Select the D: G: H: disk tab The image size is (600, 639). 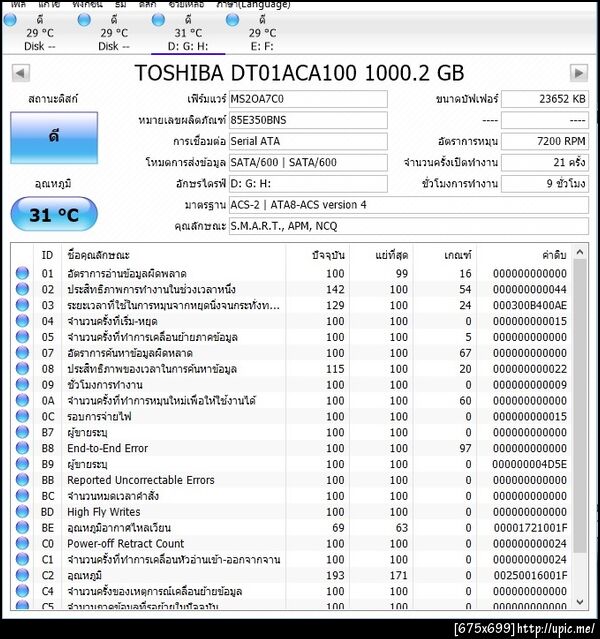(188, 33)
